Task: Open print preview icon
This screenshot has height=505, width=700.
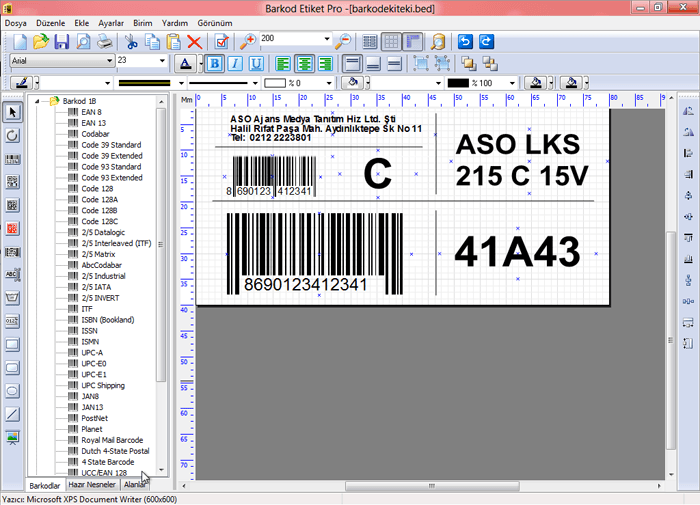Action: (83, 42)
